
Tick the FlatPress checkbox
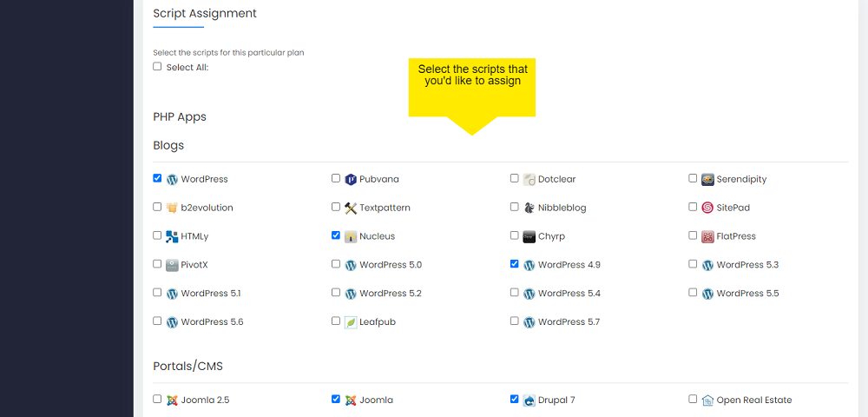(693, 235)
